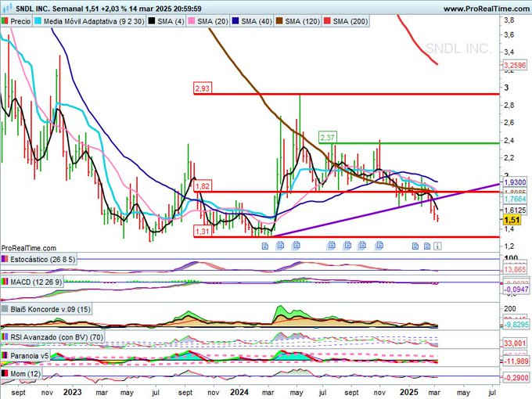Select the 1,31 support level label
Image resolution: width=532 pixels, height=399 pixels.
click(202, 232)
